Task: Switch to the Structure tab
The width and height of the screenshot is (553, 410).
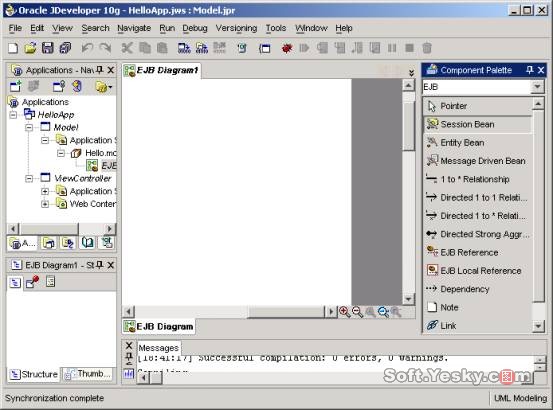Action: (34, 374)
